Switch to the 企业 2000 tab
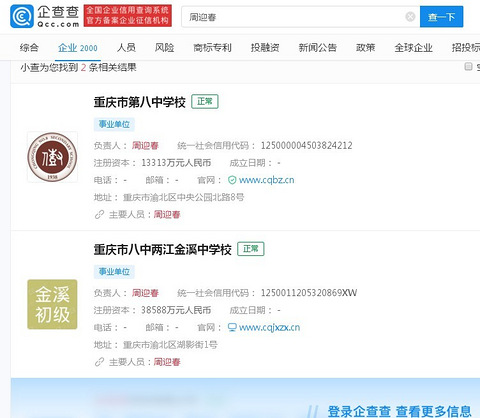 pos(78,48)
